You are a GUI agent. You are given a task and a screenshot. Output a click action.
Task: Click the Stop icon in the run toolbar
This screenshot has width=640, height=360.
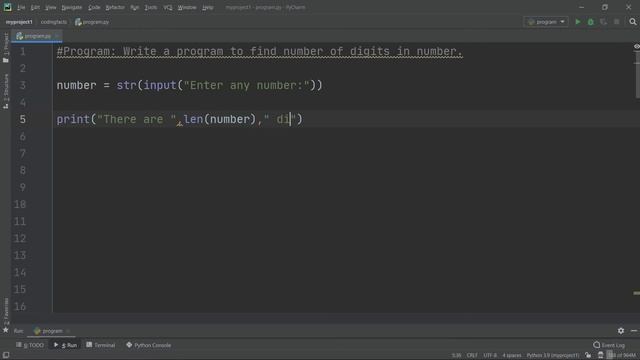(x=617, y=22)
